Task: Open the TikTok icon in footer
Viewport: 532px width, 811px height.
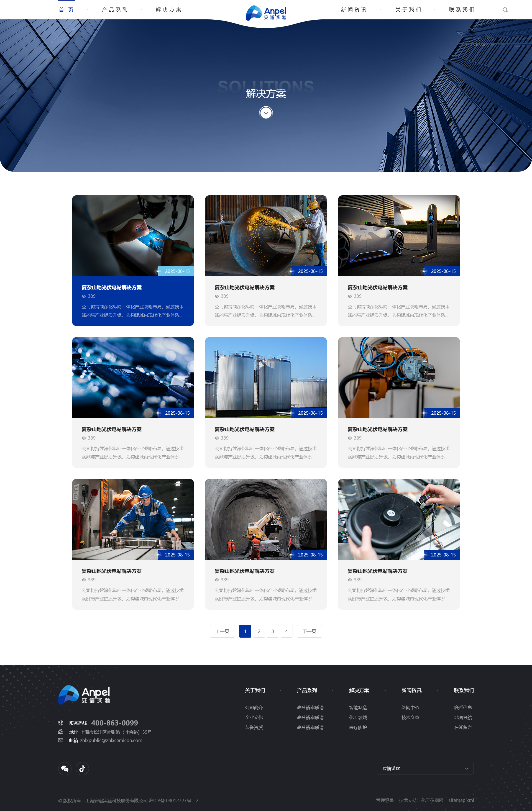Action: coord(82,768)
